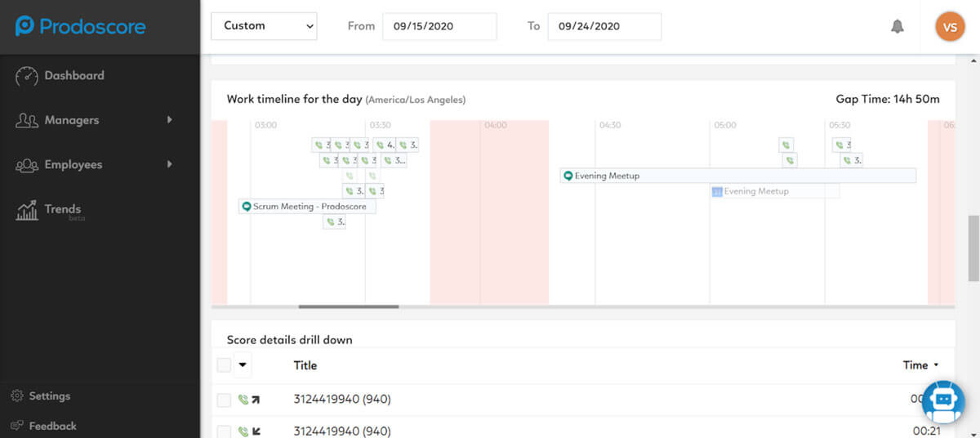Select the Hangouts Evening Meetup event bar

(x=737, y=176)
